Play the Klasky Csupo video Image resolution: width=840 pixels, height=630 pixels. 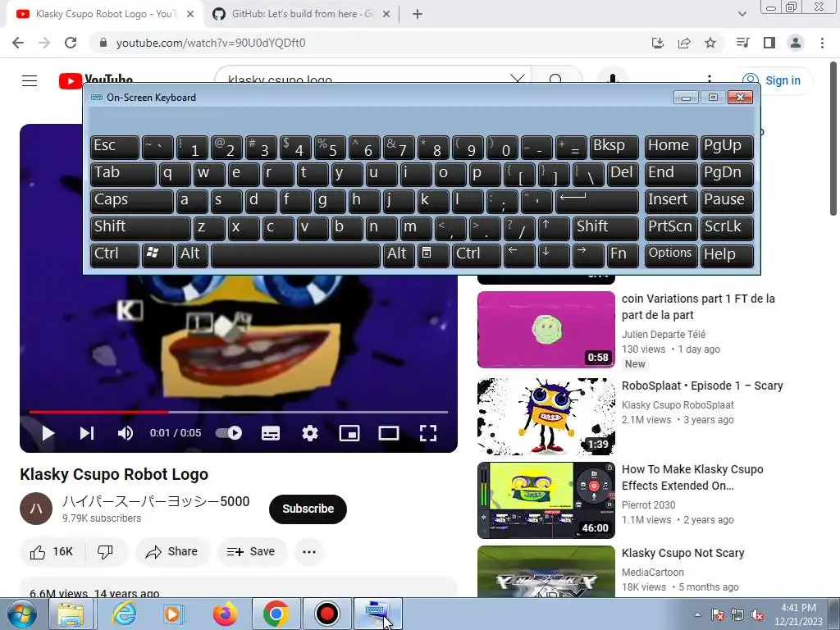48,433
